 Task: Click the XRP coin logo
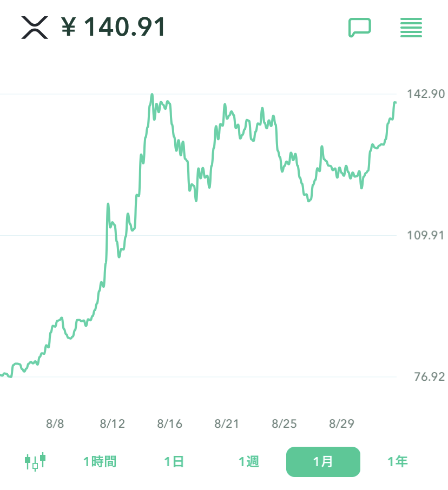35,27
